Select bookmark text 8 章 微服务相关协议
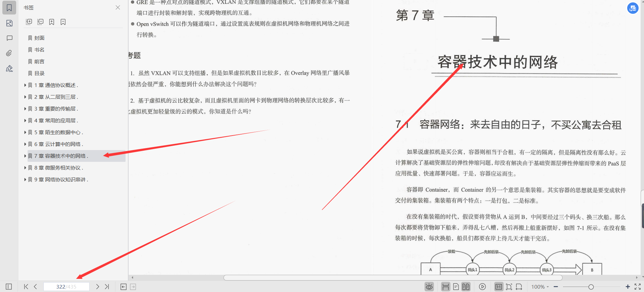The height and width of the screenshot is (292, 644). (x=59, y=168)
